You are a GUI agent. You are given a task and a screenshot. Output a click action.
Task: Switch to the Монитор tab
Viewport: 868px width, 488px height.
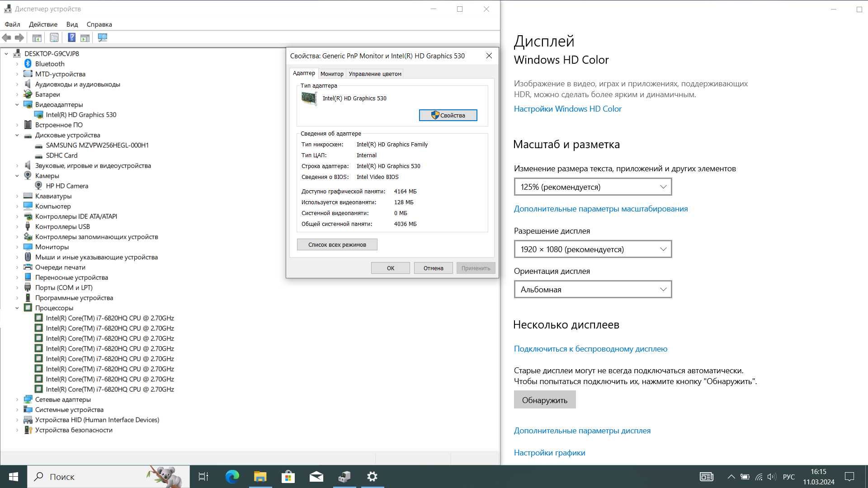pos(332,74)
